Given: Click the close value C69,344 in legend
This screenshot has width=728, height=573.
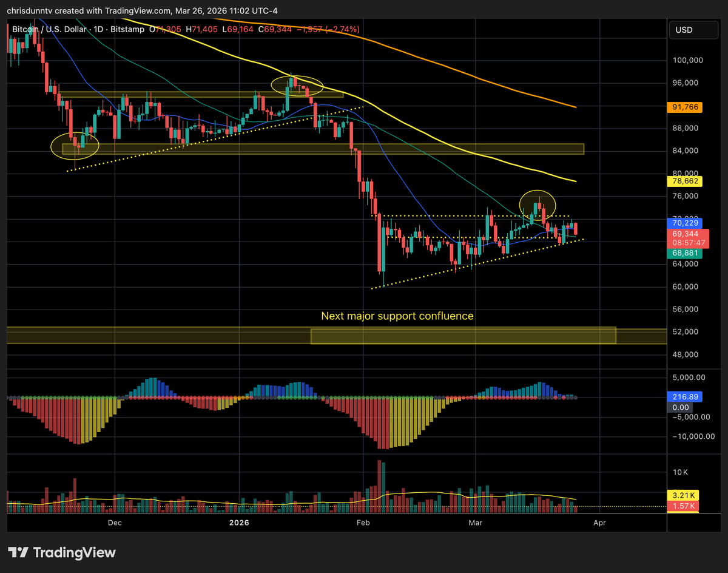Looking at the screenshot, I should (274, 29).
